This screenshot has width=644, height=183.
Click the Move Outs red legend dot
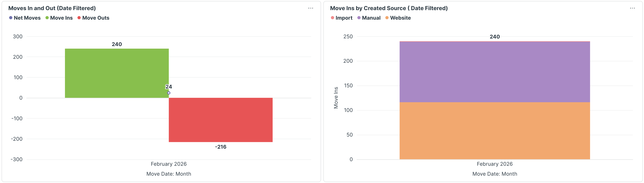(79, 18)
